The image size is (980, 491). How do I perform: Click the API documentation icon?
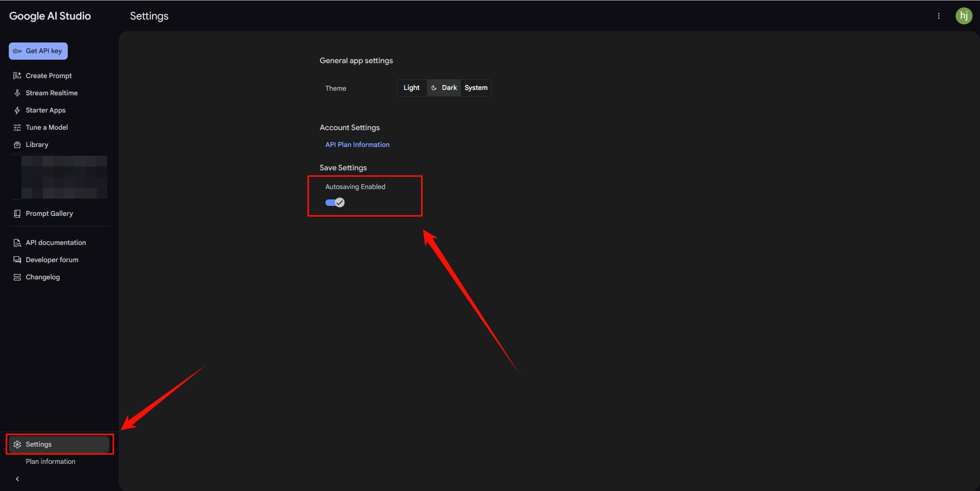pyautogui.click(x=17, y=243)
